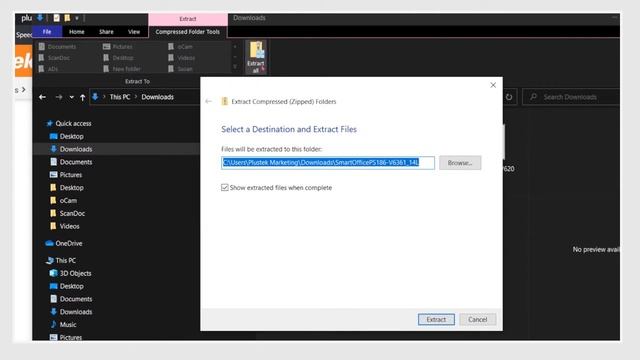The height and width of the screenshot is (360, 640).
Task: Expand the Extract To destinations gallery
Action: pyautogui.click(x=235, y=67)
